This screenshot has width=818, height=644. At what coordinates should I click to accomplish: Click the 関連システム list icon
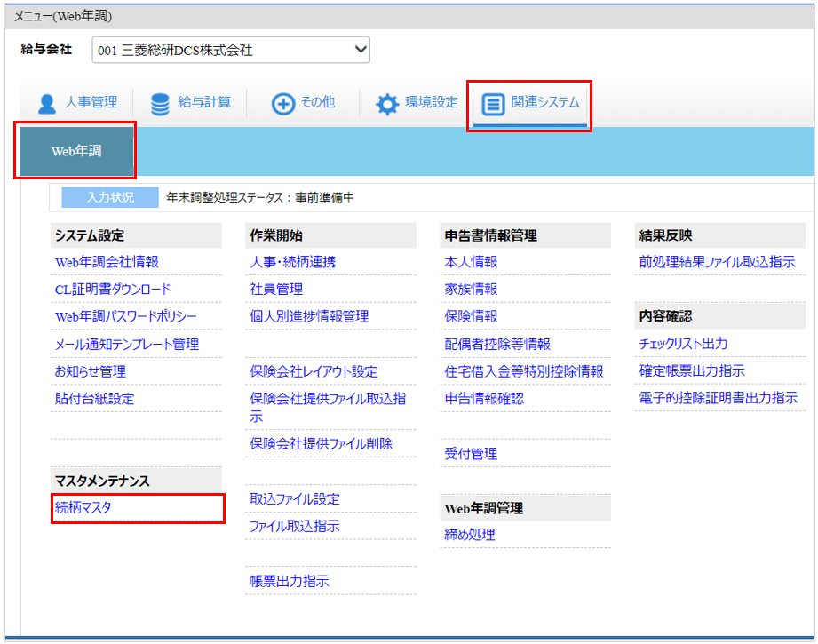click(493, 104)
